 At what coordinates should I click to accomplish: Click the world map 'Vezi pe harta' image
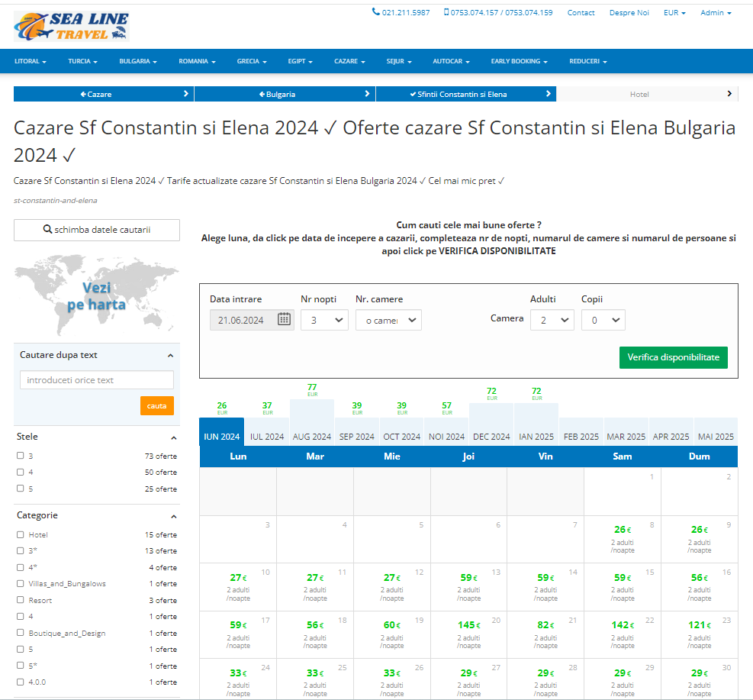(96, 295)
